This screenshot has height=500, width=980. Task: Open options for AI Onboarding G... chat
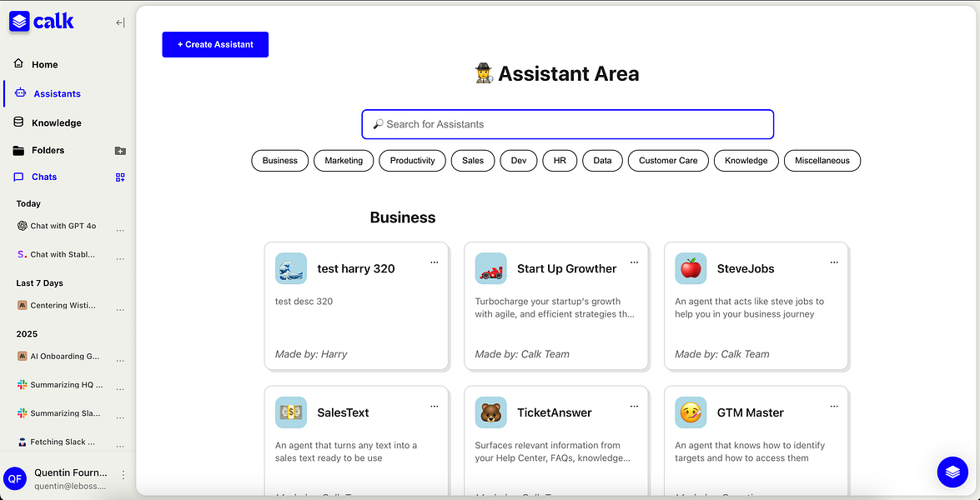(121, 361)
